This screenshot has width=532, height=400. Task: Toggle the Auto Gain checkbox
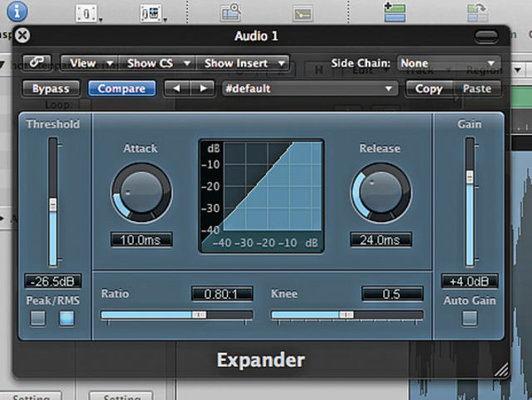(470, 319)
